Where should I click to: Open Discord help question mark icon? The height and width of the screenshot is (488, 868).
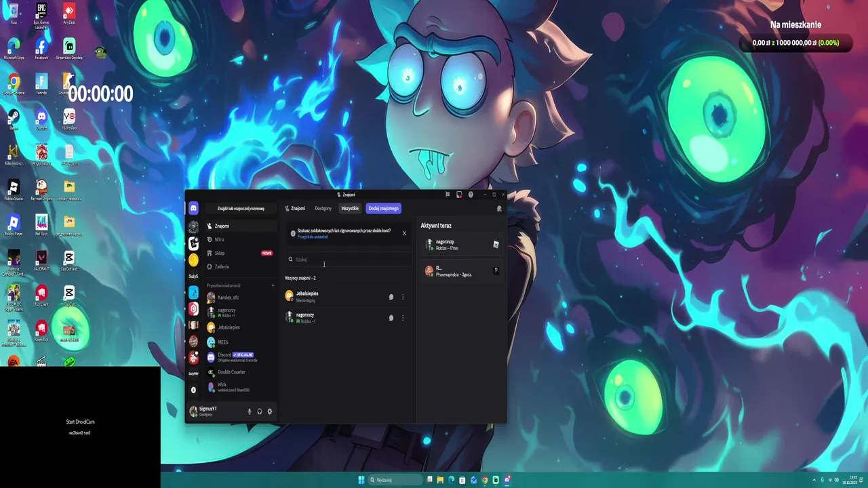[x=471, y=195]
